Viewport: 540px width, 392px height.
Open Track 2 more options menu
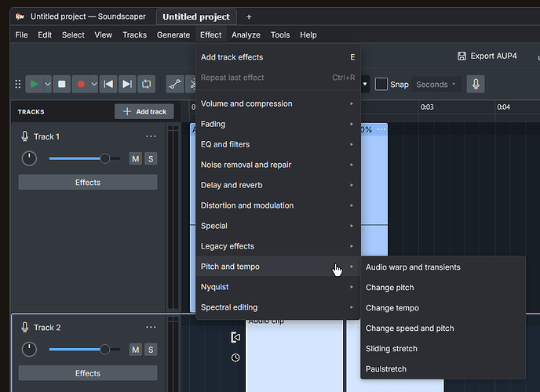pyautogui.click(x=151, y=327)
